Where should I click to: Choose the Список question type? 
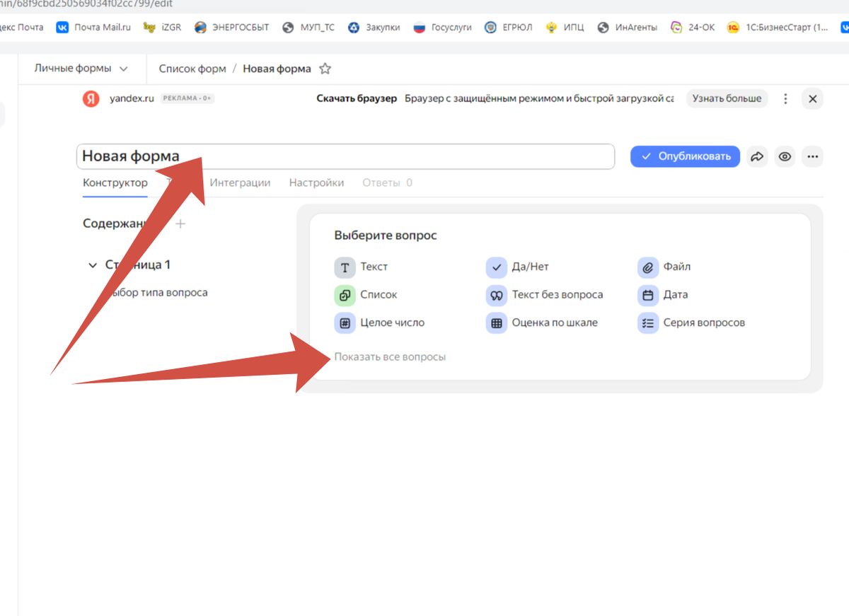click(366, 295)
